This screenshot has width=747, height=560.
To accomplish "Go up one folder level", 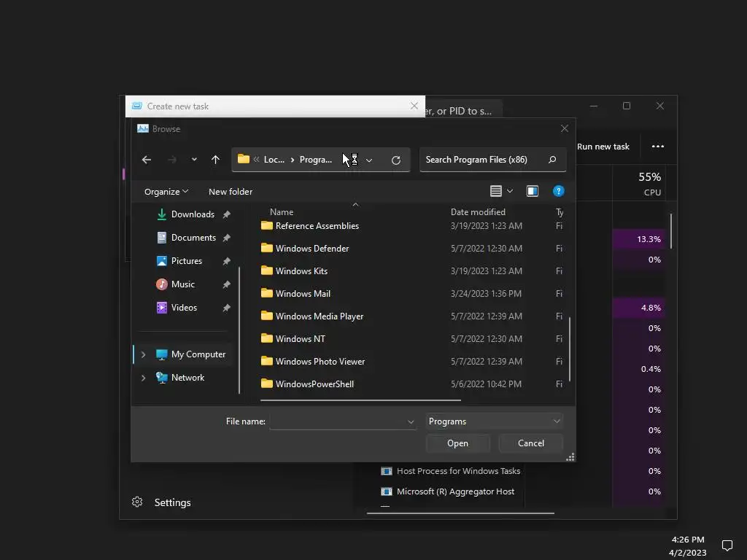I will tap(215, 160).
